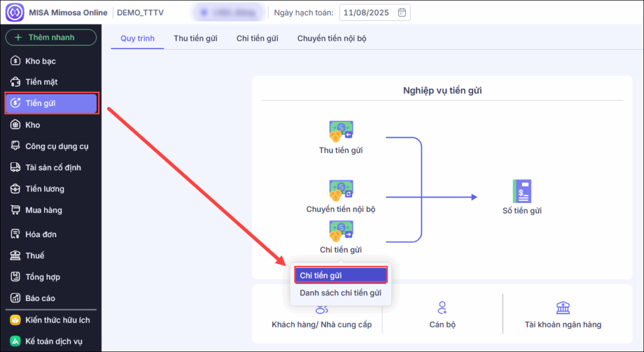Screen dimensions: 644x352
Task: Click the Chuyển tiền nội bộ workflow label
Action: pos(341,209)
